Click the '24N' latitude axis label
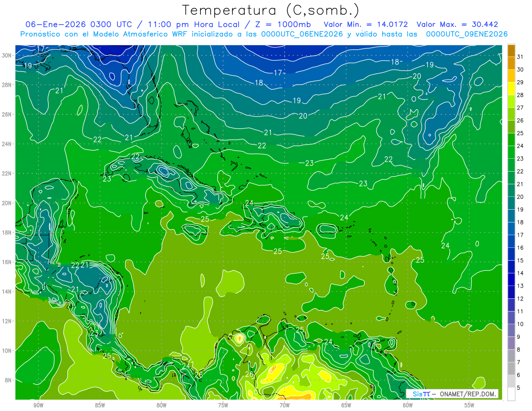532x411 pixels. pos(7,144)
